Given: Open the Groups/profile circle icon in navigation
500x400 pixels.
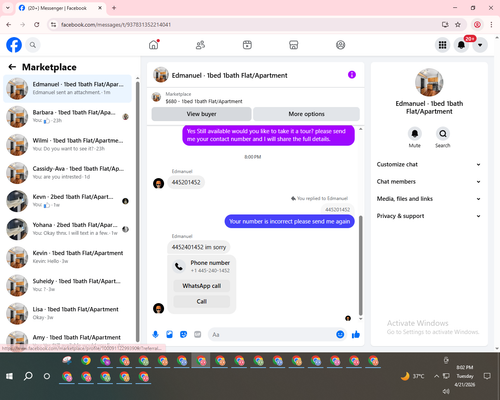Looking at the screenshot, I should [340, 45].
